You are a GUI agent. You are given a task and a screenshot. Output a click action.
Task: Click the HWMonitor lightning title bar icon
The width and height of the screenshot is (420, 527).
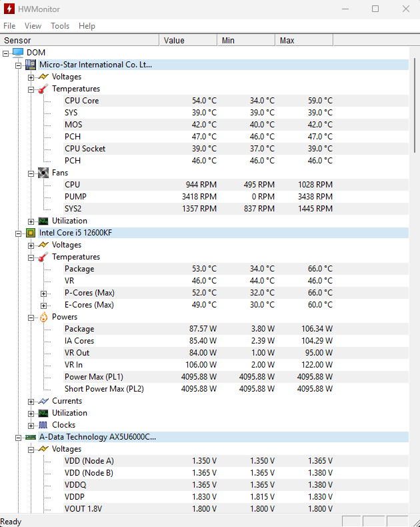(x=9, y=9)
